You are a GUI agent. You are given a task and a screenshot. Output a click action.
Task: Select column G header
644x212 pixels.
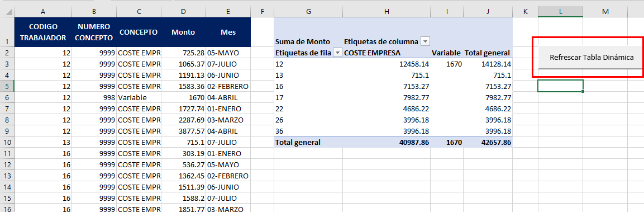(308, 12)
